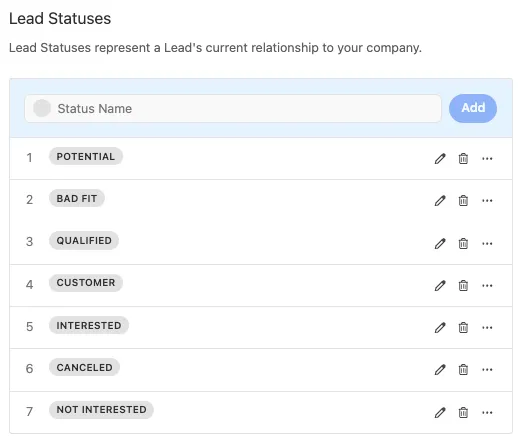
Task: Delete the CANCELED status via trash icon
Action: click(463, 370)
